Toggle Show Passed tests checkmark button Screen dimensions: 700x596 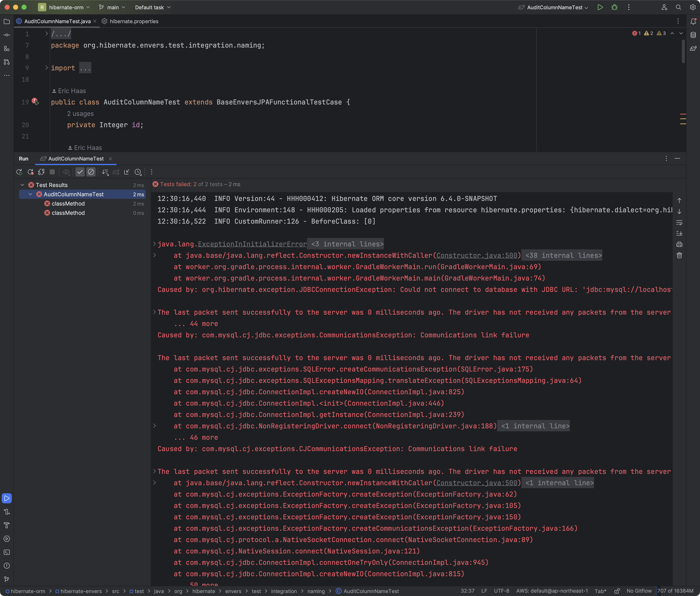click(80, 172)
